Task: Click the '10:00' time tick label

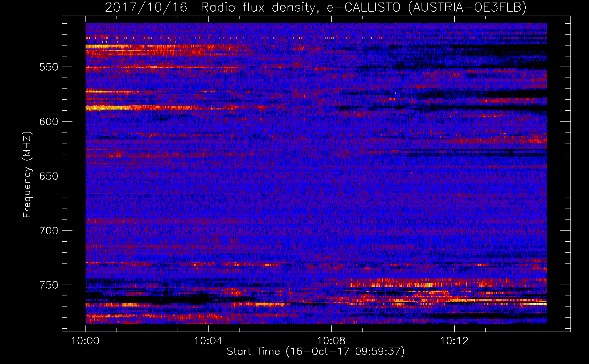Action: pyautogui.click(x=85, y=341)
